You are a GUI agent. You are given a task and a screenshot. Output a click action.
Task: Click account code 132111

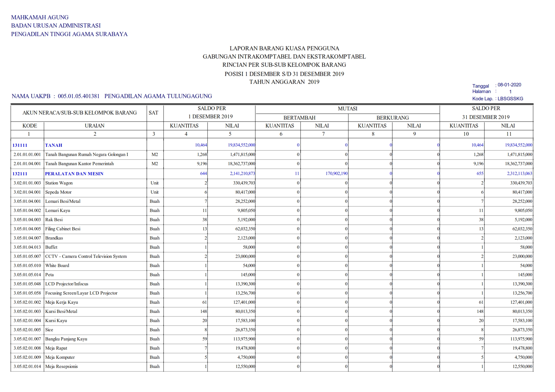(20, 174)
